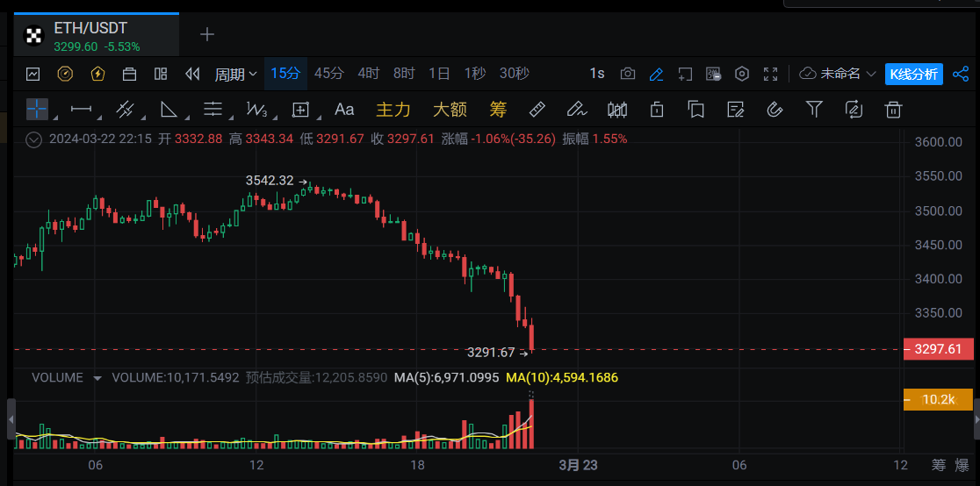The height and width of the screenshot is (486, 980).
Task: Switch to the 4时 timeframe
Action: (369, 74)
